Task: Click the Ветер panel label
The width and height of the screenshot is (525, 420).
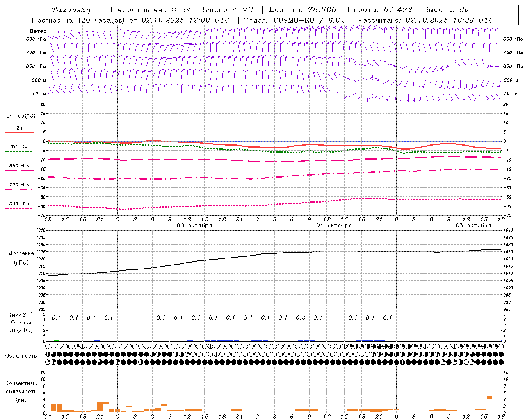Action: [38, 31]
